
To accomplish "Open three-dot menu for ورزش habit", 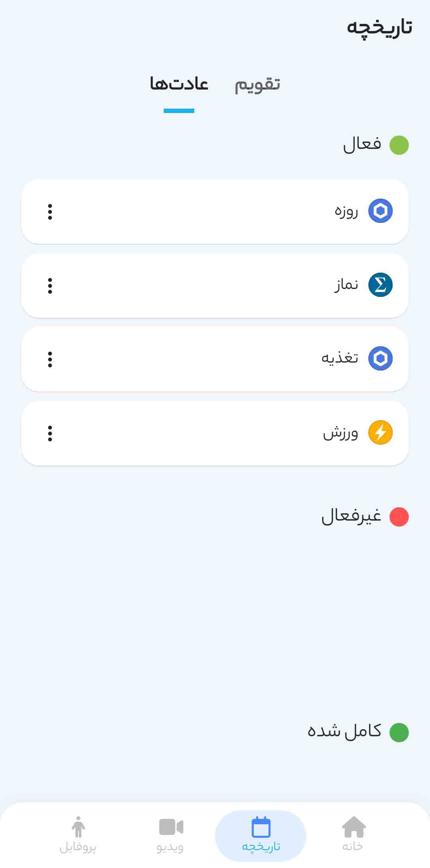I will pos(50,433).
